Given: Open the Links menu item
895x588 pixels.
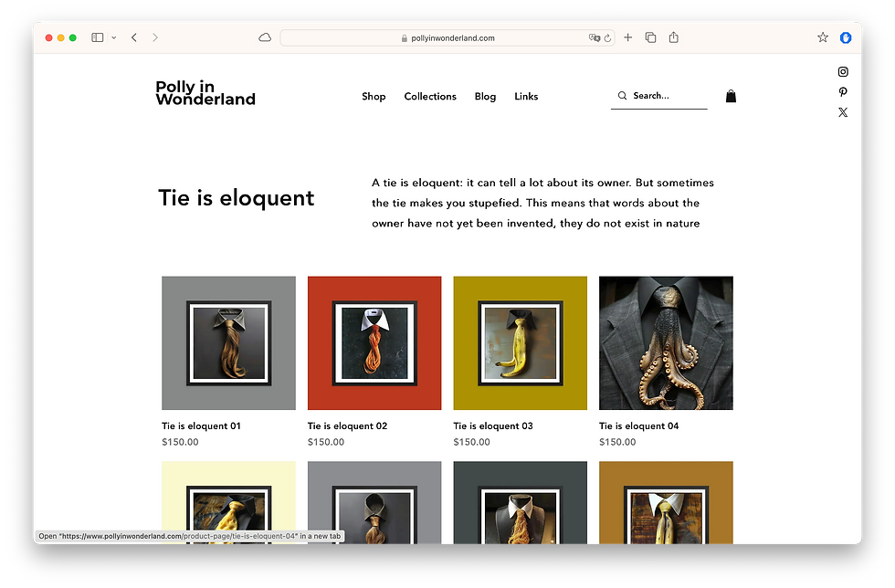Looking at the screenshot, I should (526, 97).
